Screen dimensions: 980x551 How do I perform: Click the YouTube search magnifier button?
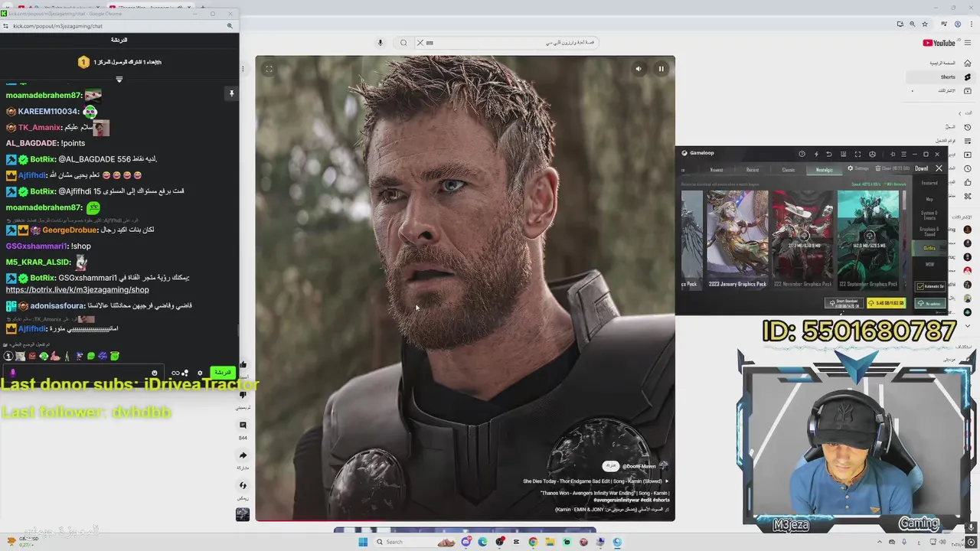point(403,43)
